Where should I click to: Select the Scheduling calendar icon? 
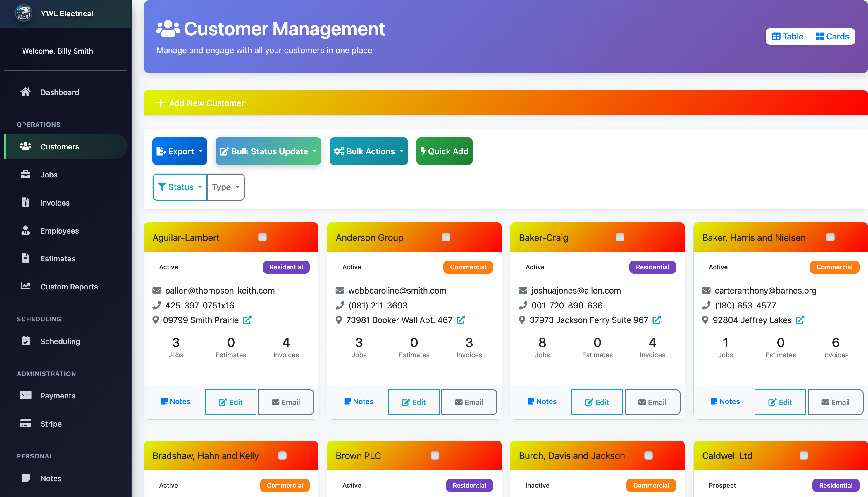click(x=26, y=341)
